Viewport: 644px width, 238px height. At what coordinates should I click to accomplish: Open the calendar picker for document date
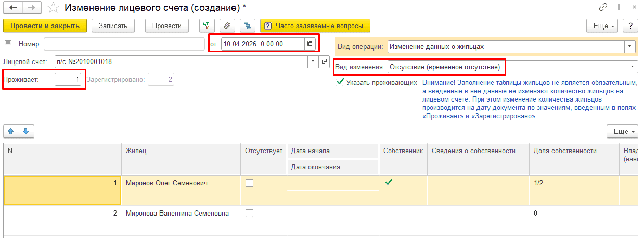click(x=310, y=44)
